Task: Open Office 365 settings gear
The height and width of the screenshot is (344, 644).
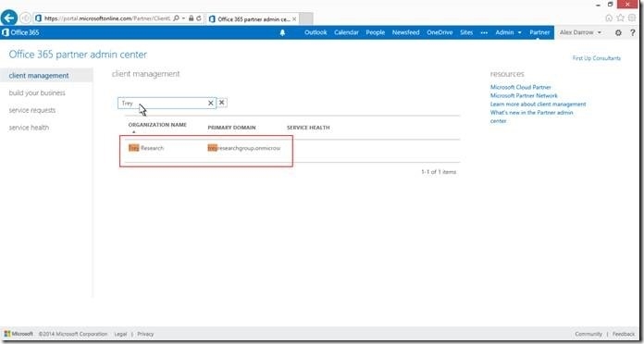Action: pos(618,33)
